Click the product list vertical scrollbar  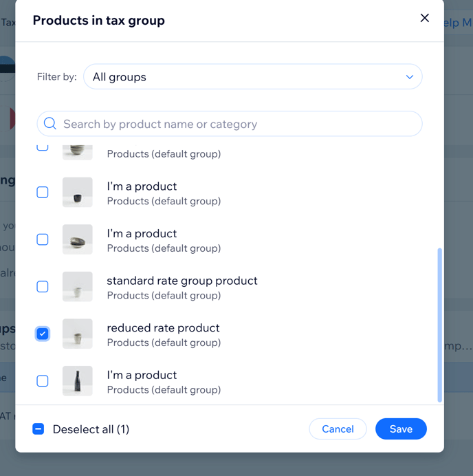(x=439, y=325)
